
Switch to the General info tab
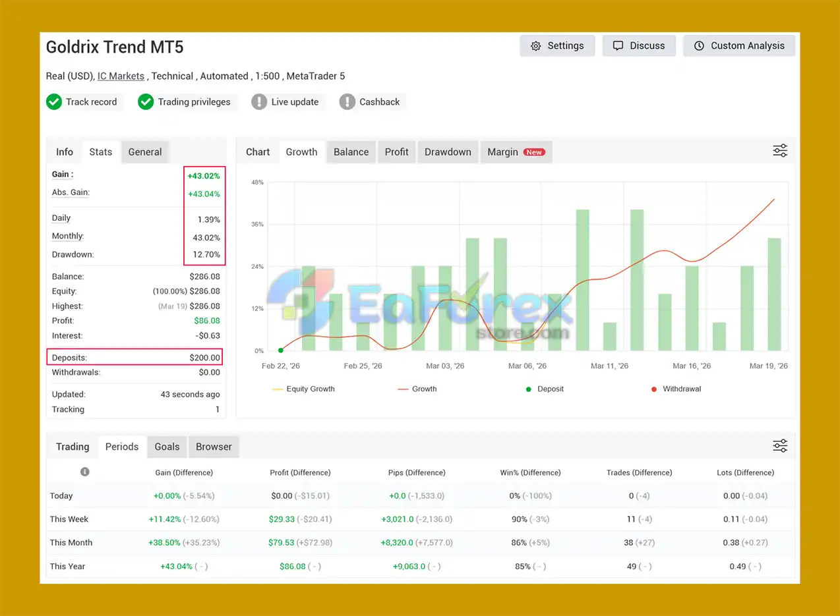coord(145,152)
